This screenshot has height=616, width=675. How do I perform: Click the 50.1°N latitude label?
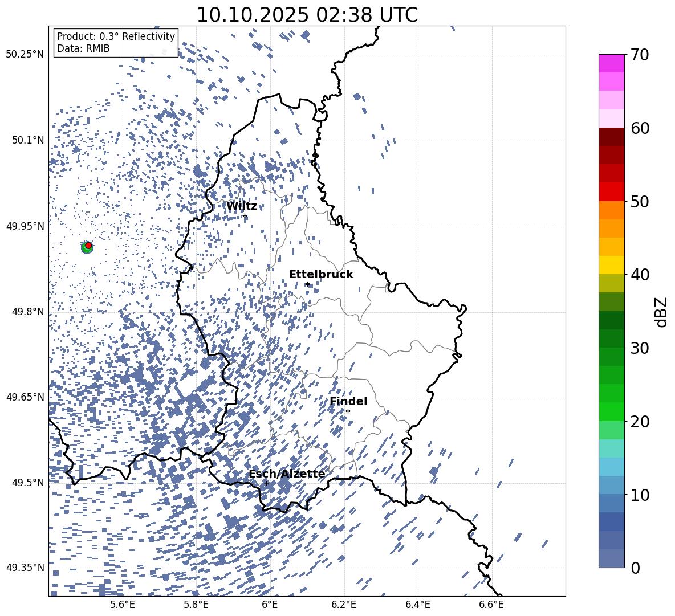tap(27, 141)
